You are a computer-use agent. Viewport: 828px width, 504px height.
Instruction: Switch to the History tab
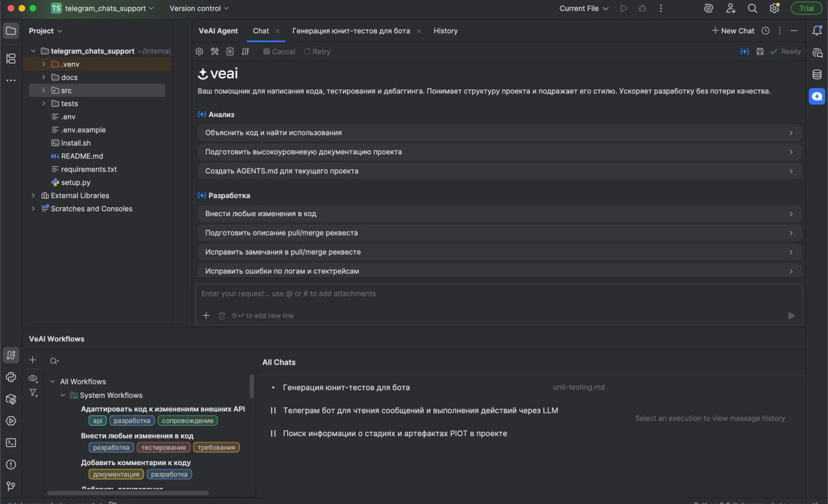tap(445, 30)
